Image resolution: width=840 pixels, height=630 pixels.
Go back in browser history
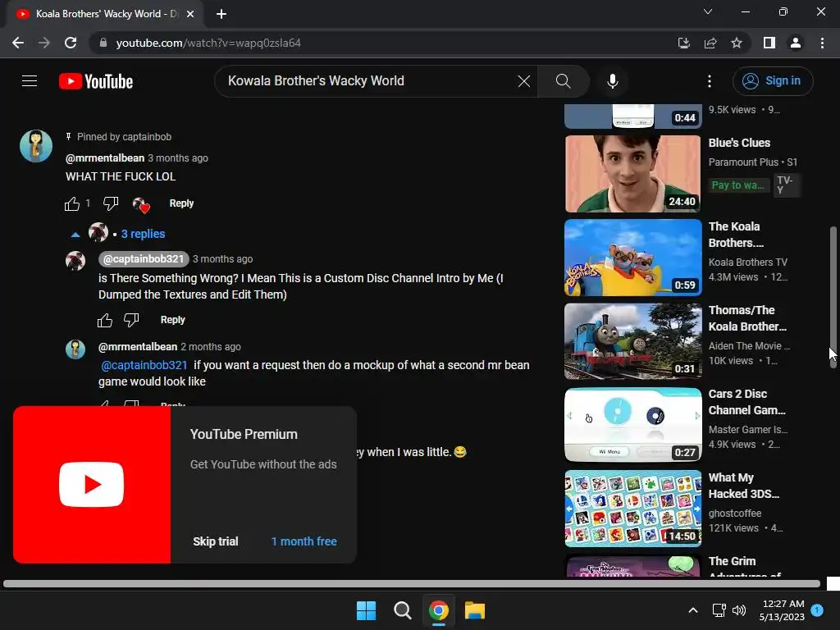(x=18, y=43)
